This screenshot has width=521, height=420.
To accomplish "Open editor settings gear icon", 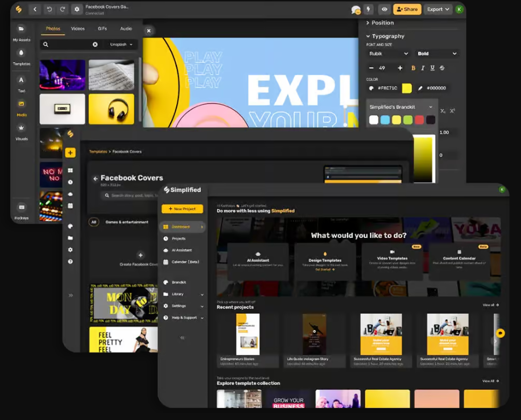I will pyautogui.click(x=77, y=9).
